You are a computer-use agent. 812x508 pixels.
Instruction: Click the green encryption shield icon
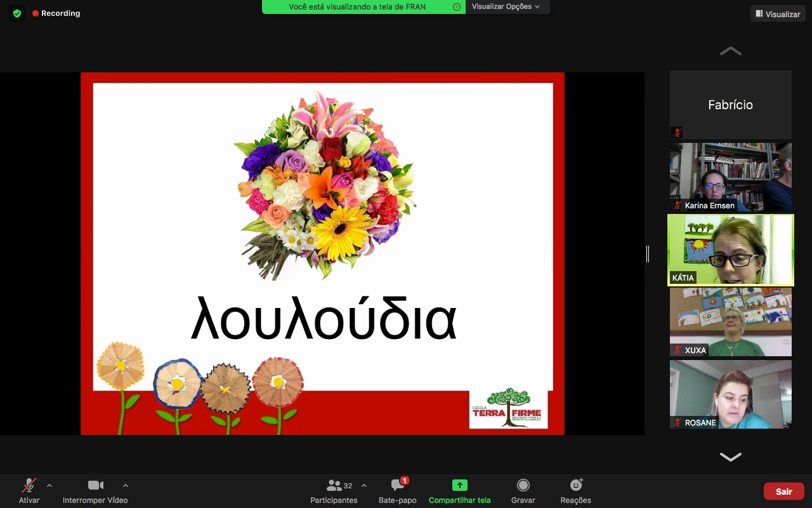[x=17, y=13]
